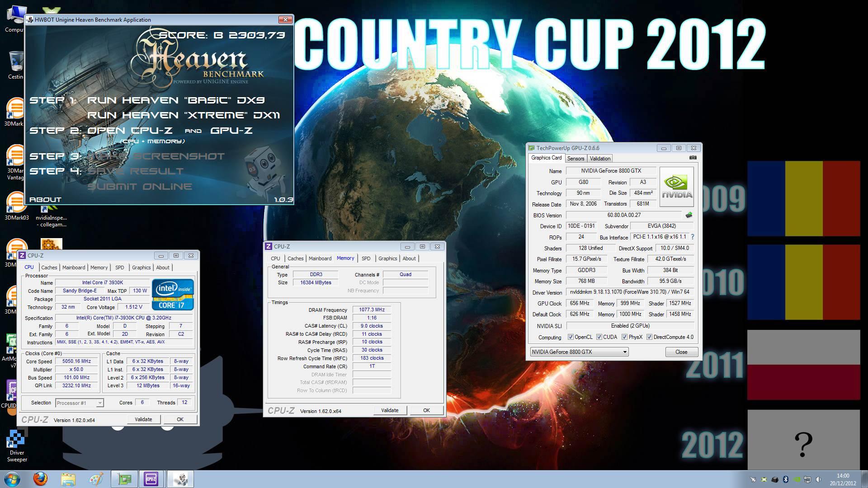The width and height of the screenshot is (868, 488).
Task: Click the volume speaker tray icon
Action: (818, 479)
